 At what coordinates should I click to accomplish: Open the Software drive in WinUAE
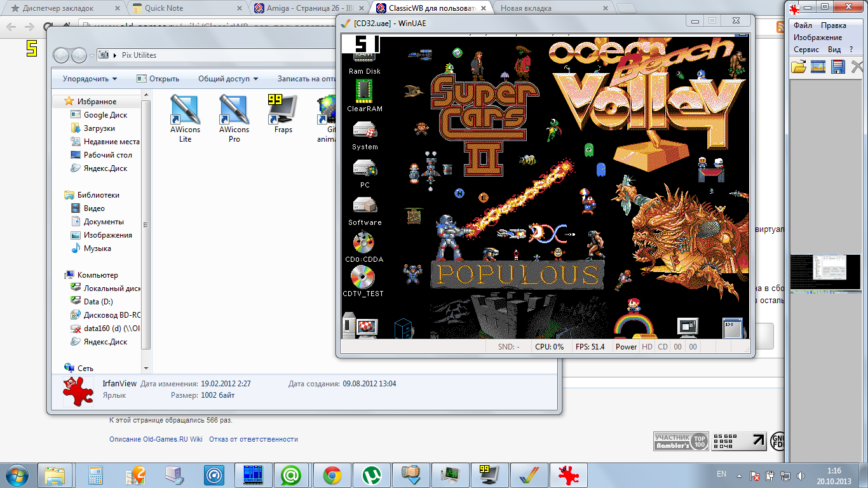(x=365, y=211)
